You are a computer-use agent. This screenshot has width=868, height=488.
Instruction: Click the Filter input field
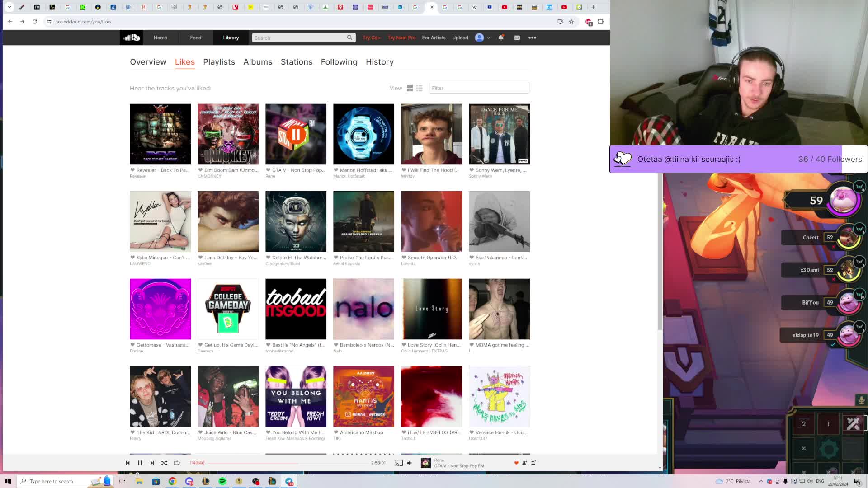click(x=479, y=88)
